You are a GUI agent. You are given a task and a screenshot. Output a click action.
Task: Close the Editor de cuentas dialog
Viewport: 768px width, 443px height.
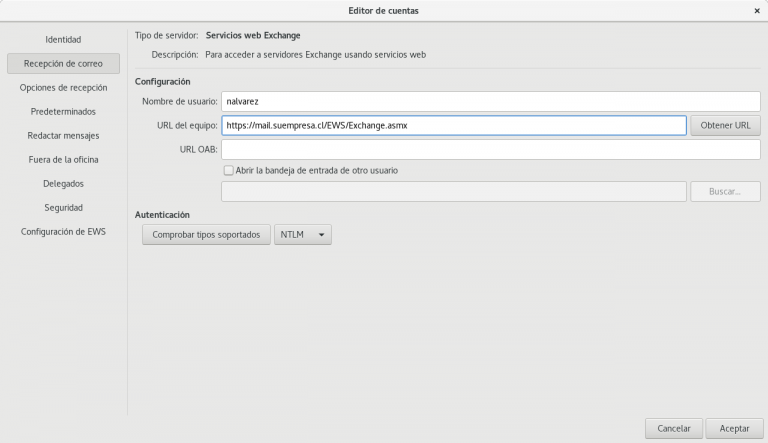click(x=757, y=11)
